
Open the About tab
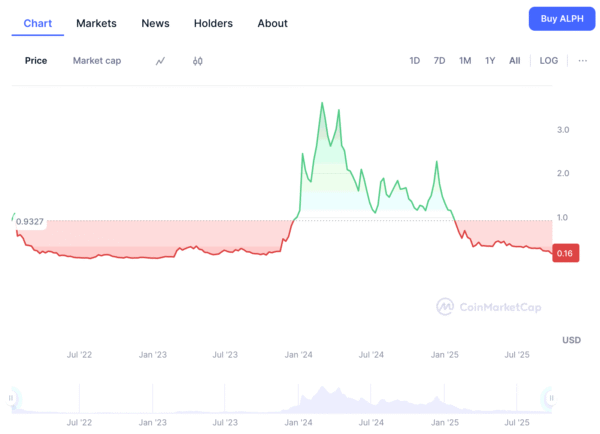click(x=272, y=23)
